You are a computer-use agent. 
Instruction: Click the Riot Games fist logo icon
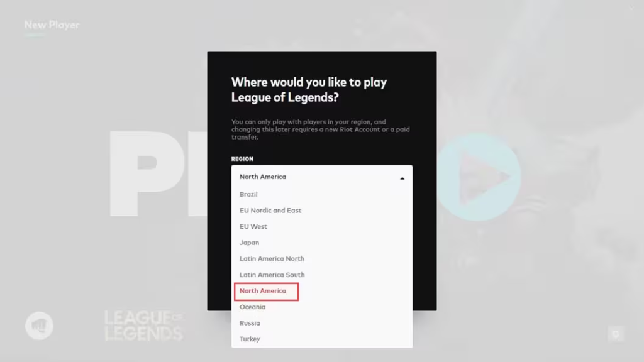[39, 326]
